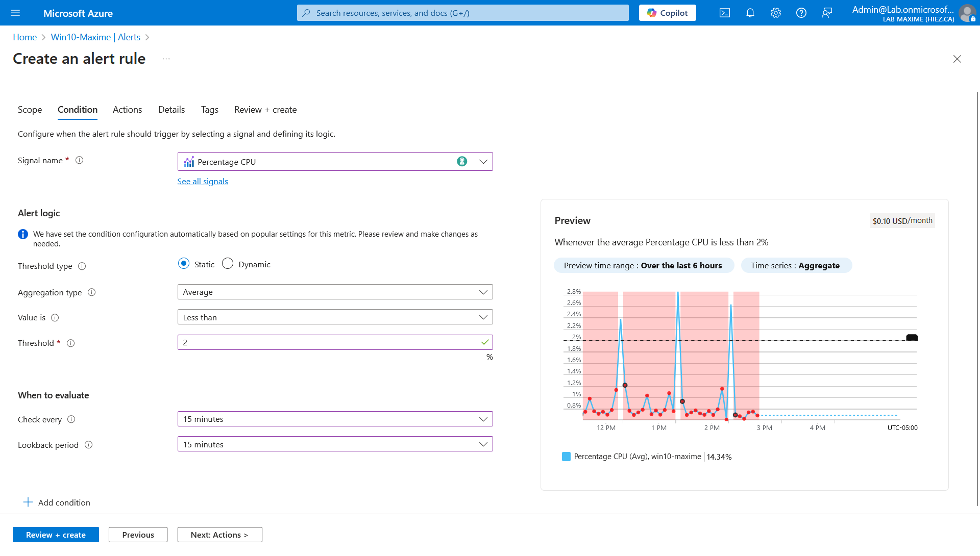980x556 pixels.
Task: Open the Value is operator dropdown
Action: tap(335, 317)
